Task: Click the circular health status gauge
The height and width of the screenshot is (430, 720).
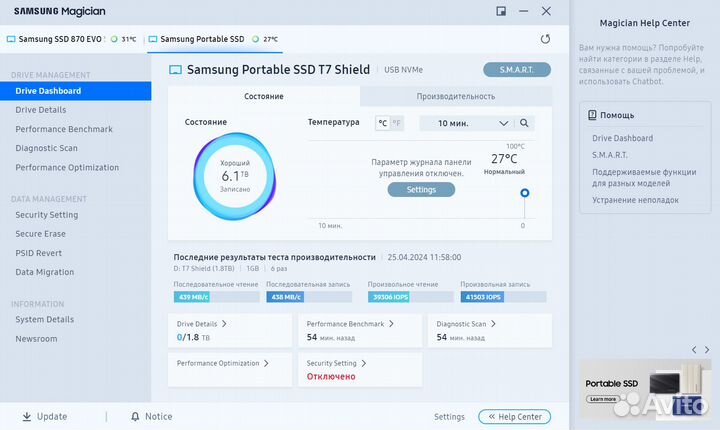Action: coord(235,176)
